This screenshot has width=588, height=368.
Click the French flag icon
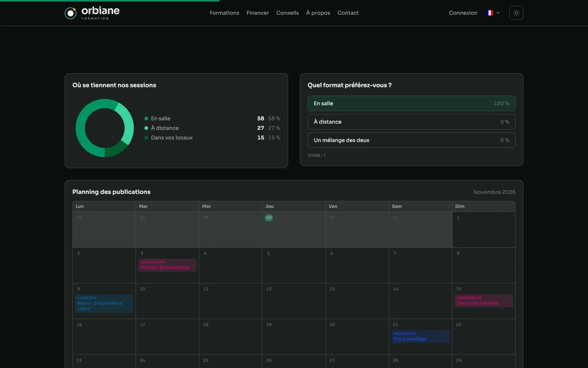pos(489,13)
